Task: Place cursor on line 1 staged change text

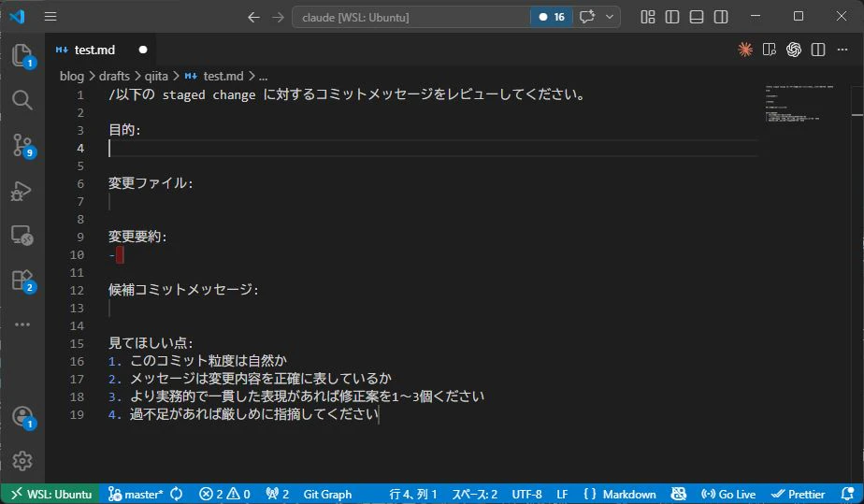Action: pyautogui.click(x=209, y=94)
